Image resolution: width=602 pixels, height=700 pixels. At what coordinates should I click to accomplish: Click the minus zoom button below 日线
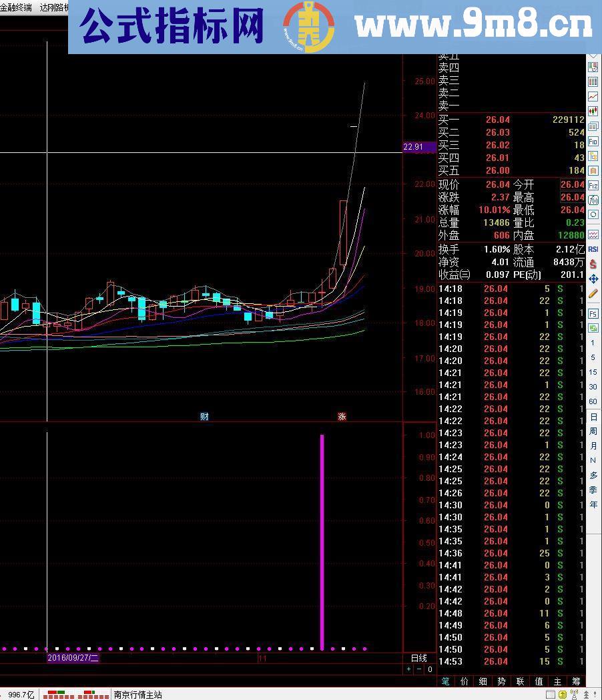(x=419, y=669)
